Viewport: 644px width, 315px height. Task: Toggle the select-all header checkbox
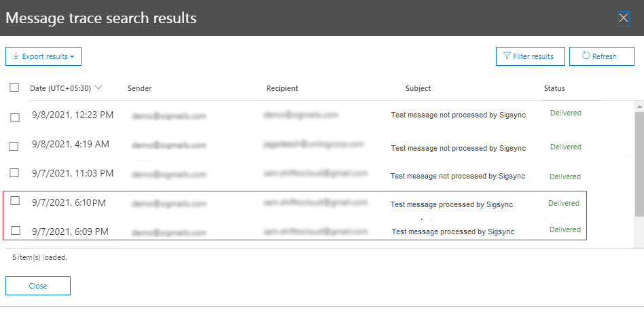pyautogui.click(x=14, y=88)
